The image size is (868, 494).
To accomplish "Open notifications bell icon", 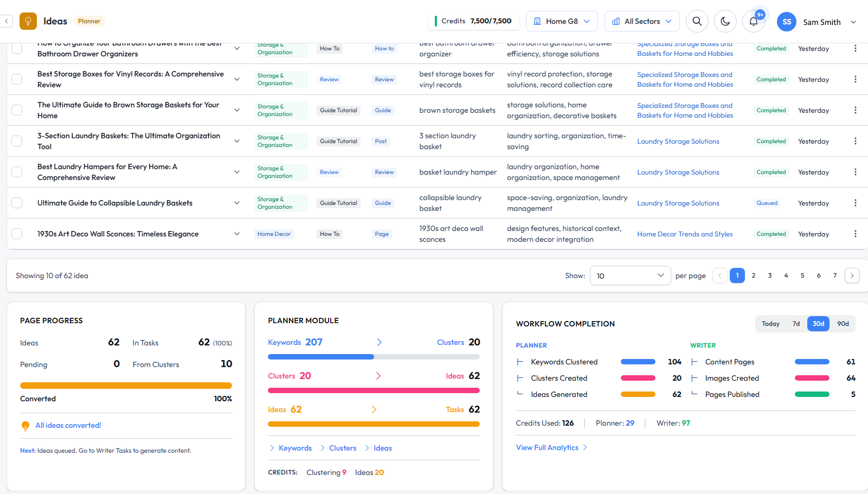I will (x=753, y=21).
